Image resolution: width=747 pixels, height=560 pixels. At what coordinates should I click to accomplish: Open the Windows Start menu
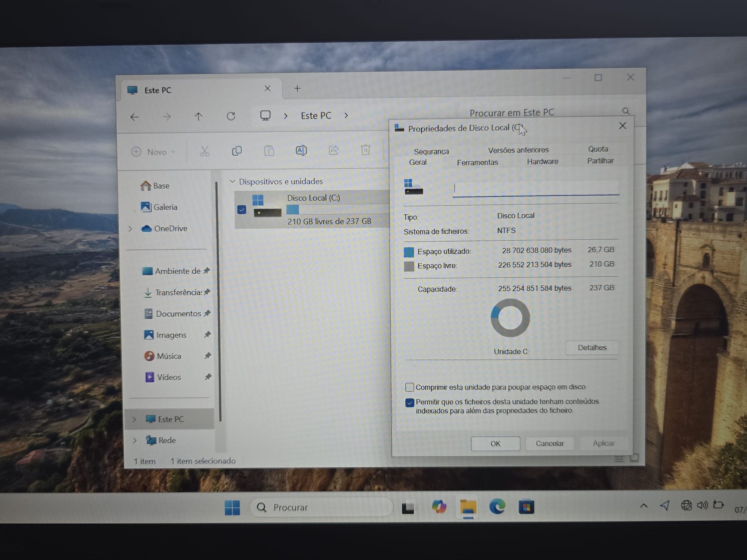pos(232,507)
